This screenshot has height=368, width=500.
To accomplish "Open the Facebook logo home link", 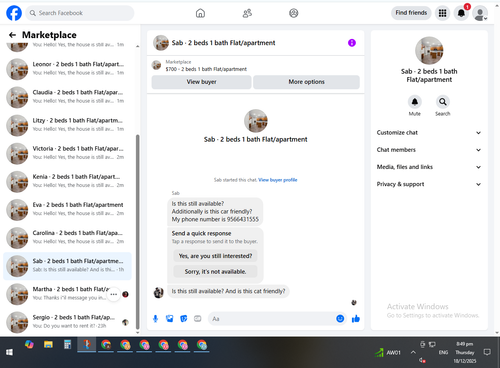I will coord(14,13).
